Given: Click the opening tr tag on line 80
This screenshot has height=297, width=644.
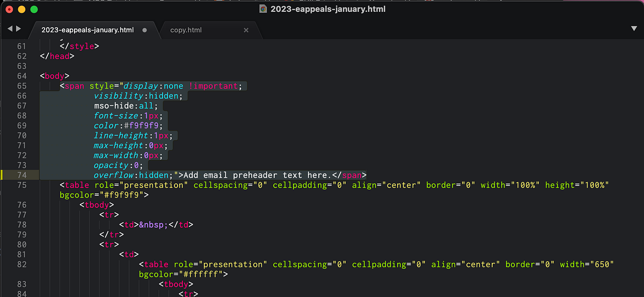Looking at the screenshot, I should (109, 244).
